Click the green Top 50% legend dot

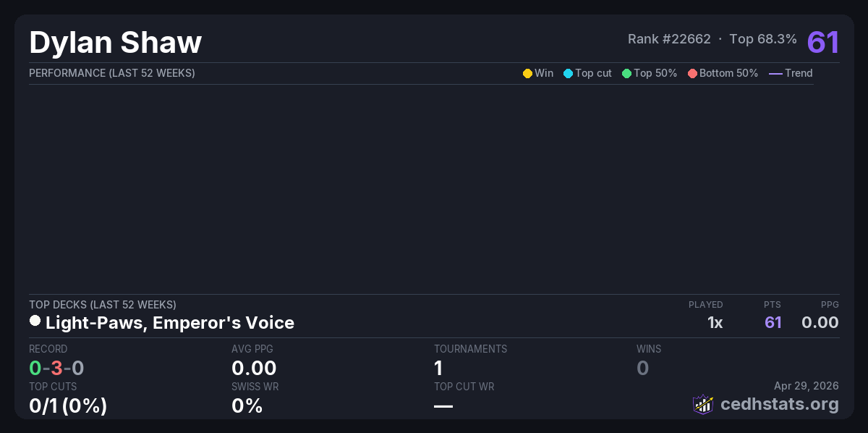(x=626, y=73)
